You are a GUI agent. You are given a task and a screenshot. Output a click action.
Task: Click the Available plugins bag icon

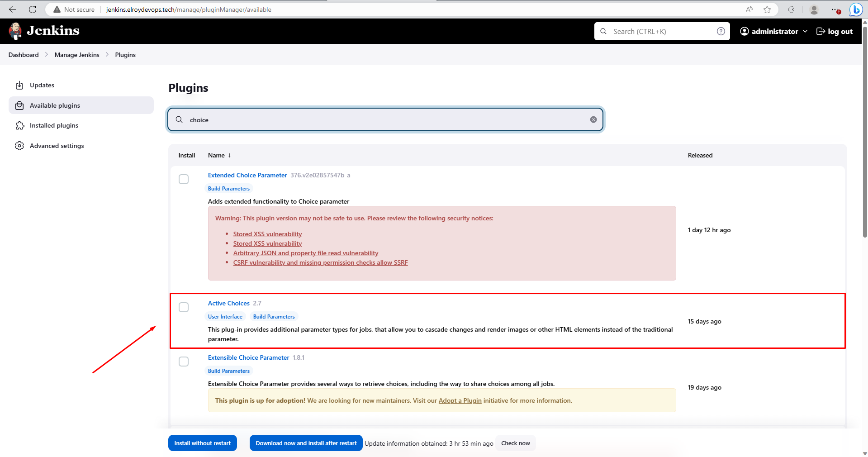(19, 105)
